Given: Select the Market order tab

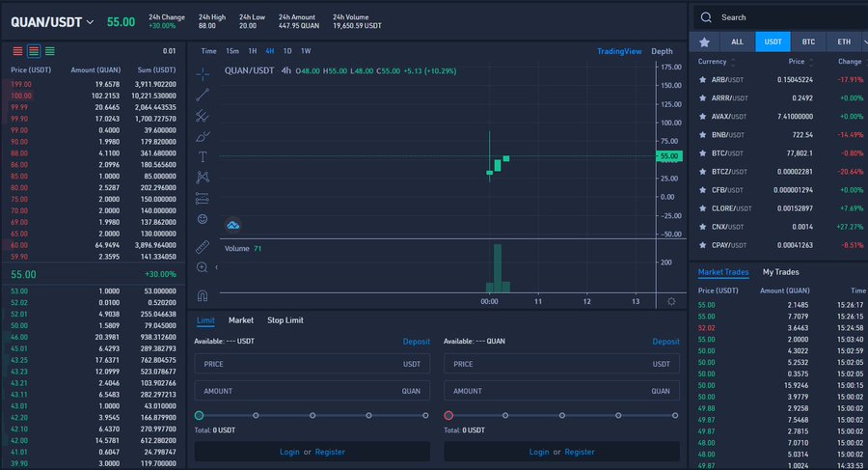Looking at the screenshot, I should pyautogui.click(x=241, y=320).
